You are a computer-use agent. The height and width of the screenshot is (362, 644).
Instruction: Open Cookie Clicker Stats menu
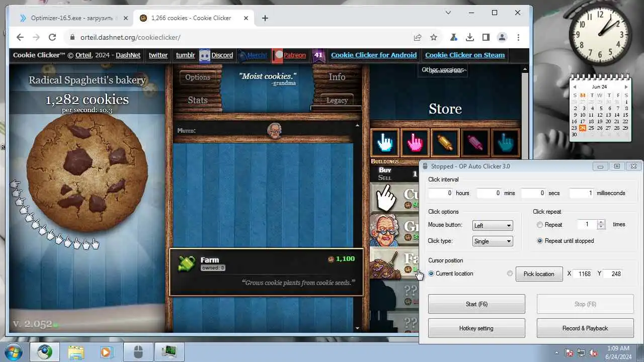[x=198, y=100]
